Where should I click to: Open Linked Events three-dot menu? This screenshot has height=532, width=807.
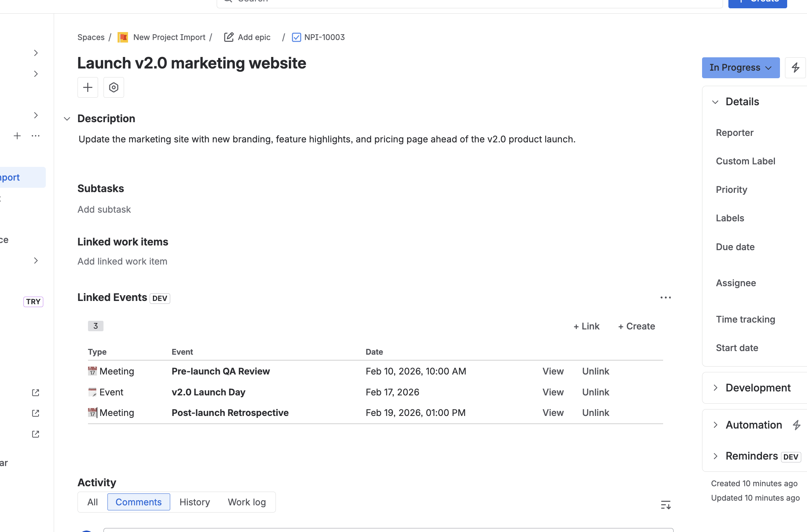point(666,297)
